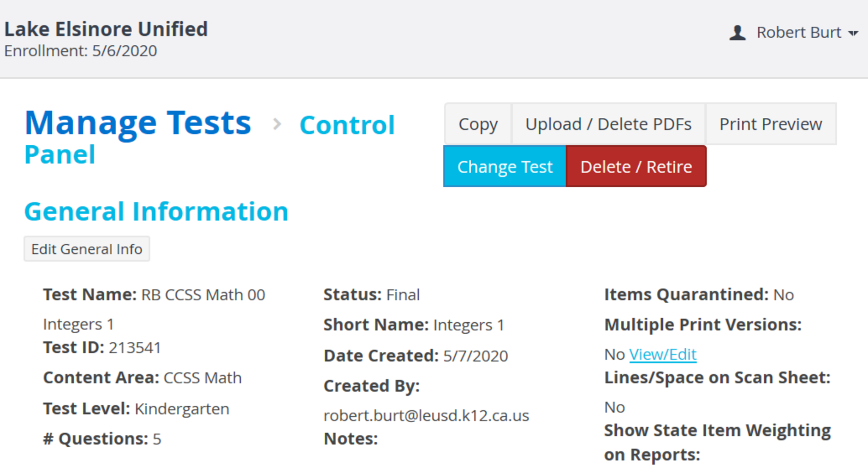Click the Manage Tests breadcrumb heading

pyautogui.click(x=138, y=123)
